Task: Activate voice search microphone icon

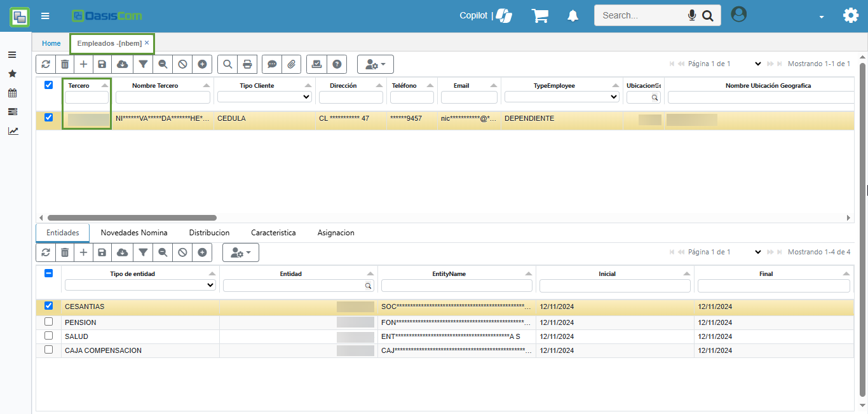Action: 692,15
